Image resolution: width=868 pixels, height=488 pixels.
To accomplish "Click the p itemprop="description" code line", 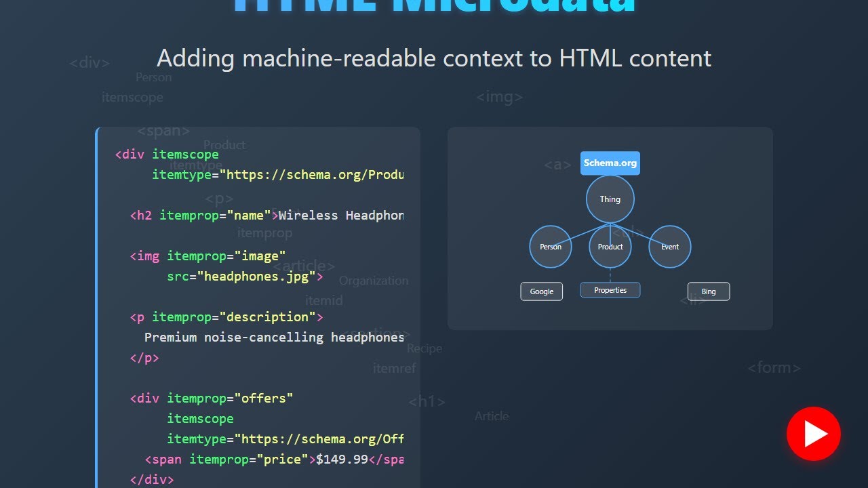I will coord(226,317).
